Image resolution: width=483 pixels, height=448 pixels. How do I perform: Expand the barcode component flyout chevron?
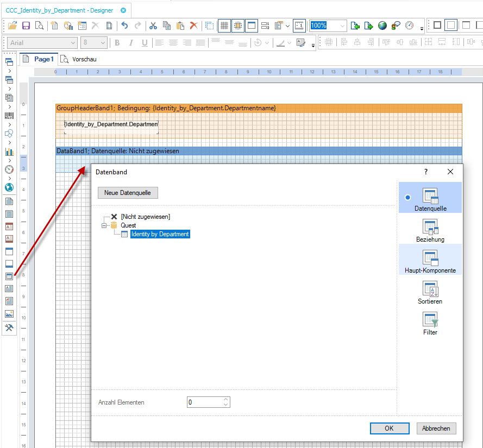10,125
